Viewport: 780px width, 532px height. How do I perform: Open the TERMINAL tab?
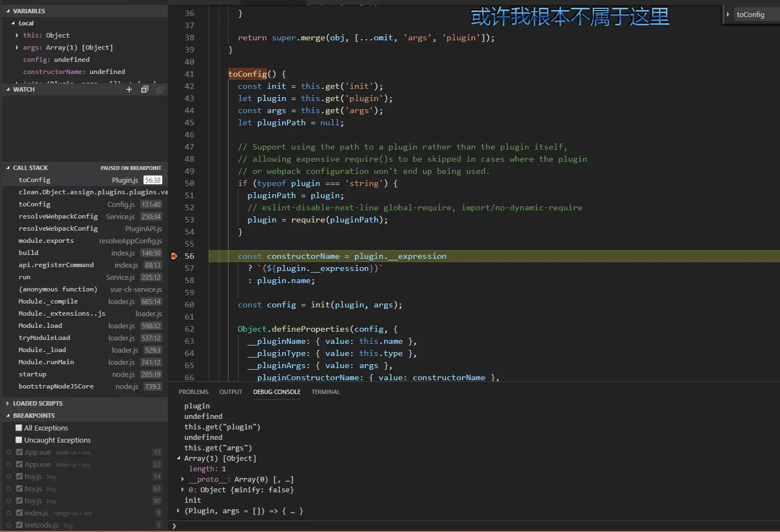326,392
